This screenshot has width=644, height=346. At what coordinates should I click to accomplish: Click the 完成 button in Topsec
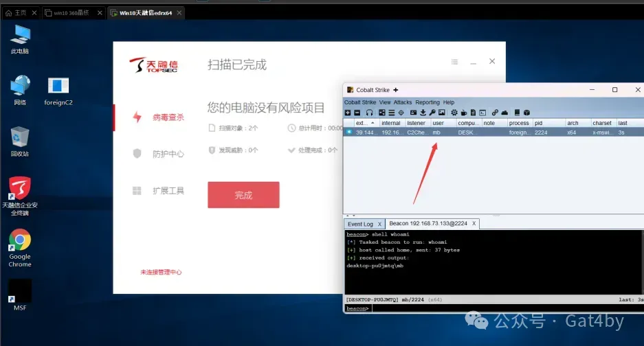click(243, 195)
